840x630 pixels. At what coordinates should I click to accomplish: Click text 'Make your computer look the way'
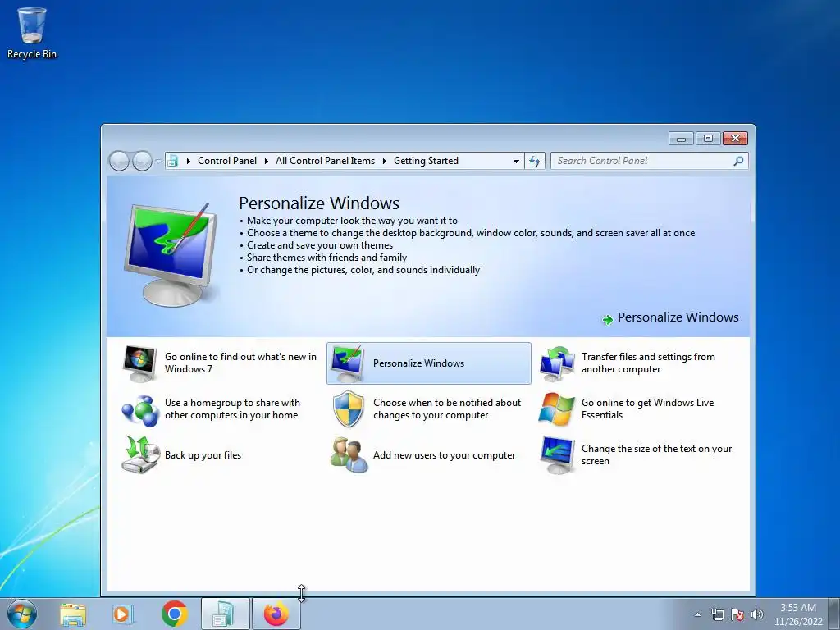tap(352, 221)
